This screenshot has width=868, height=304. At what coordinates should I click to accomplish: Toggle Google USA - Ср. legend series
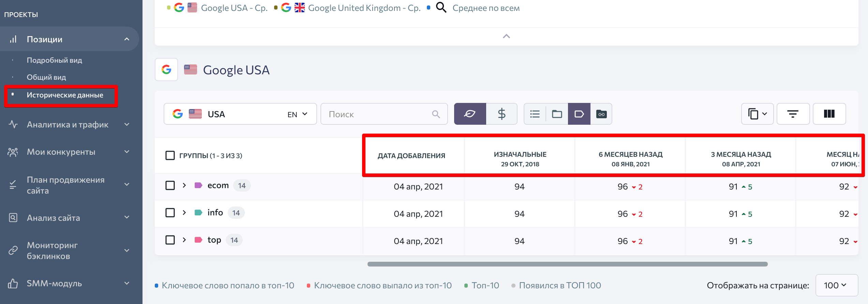pyautogui.click(x=234, y=8)
